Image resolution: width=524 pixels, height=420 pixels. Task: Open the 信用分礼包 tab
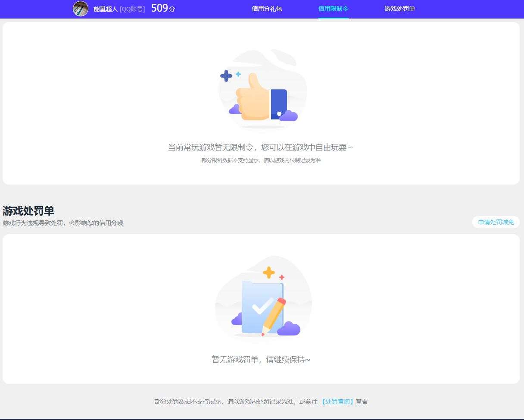pyautogui.click(x=267, y=9)
